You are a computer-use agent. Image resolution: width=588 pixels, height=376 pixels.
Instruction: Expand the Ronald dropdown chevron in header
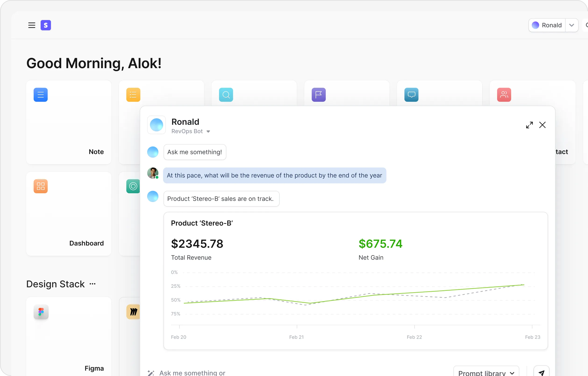(571, 25)
